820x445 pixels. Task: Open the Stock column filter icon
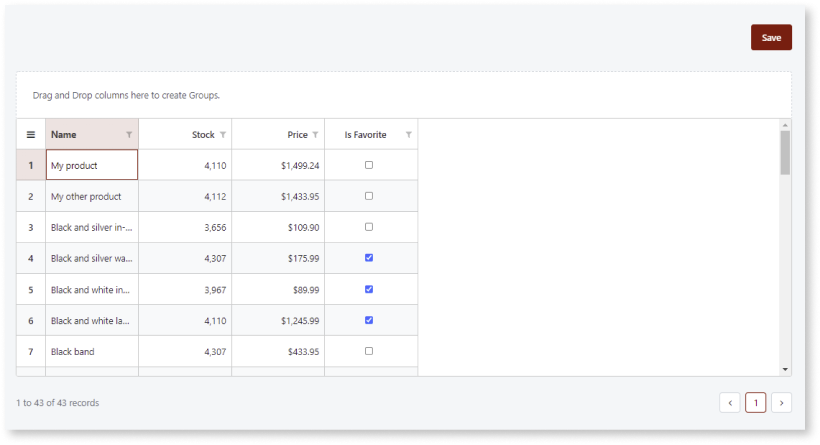click(223, 134)
